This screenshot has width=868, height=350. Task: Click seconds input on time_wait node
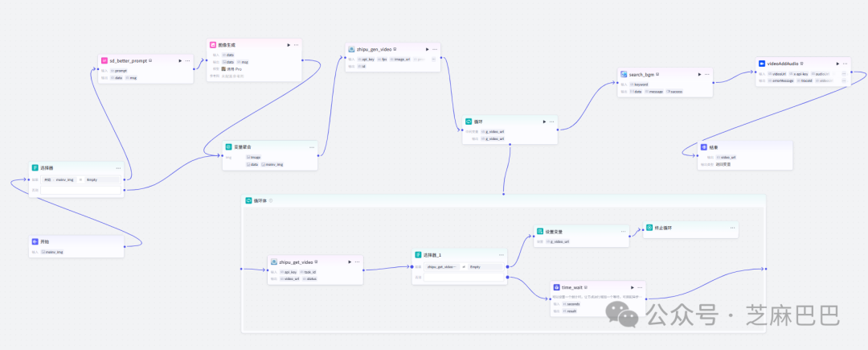coord(571,304)
